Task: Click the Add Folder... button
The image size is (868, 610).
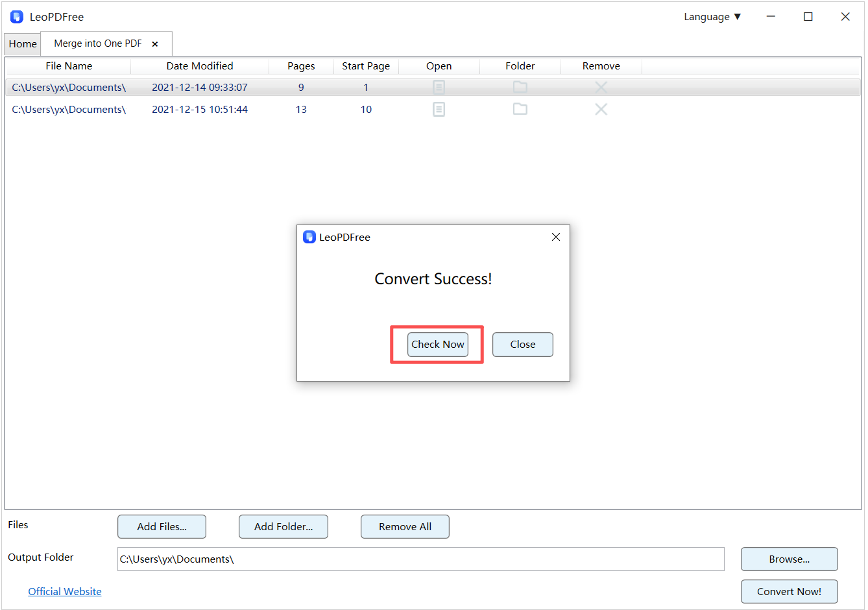Action: pyautogui.click(x=283, y=526)
